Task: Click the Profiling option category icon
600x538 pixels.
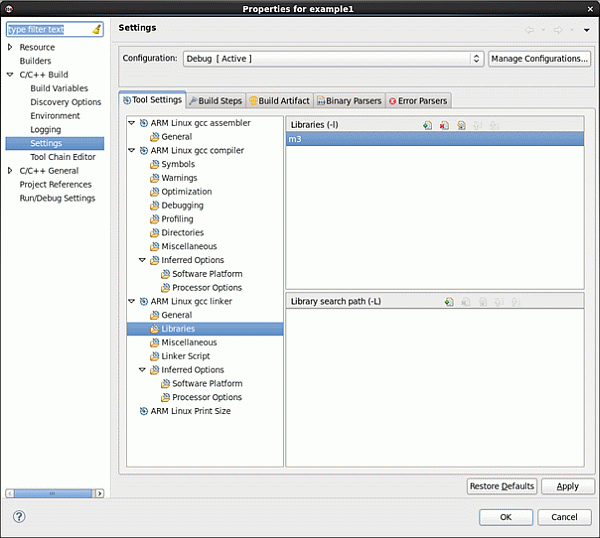Action: 155,219
